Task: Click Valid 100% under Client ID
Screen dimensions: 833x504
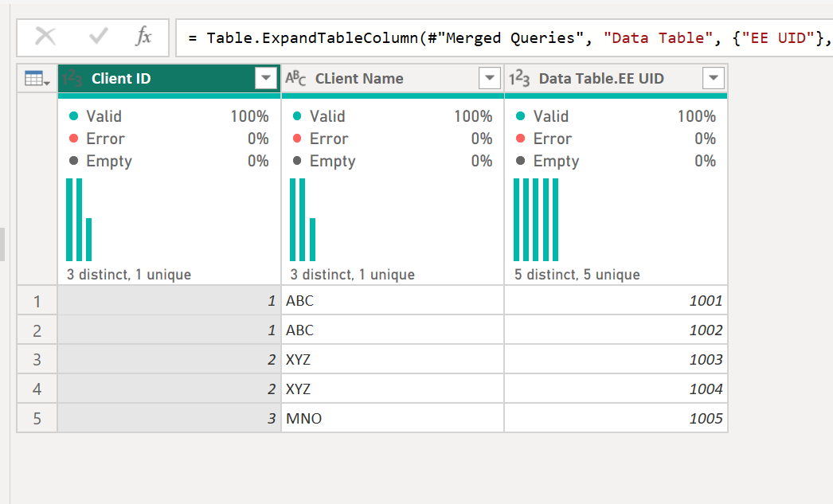Action: coord(169,116)
